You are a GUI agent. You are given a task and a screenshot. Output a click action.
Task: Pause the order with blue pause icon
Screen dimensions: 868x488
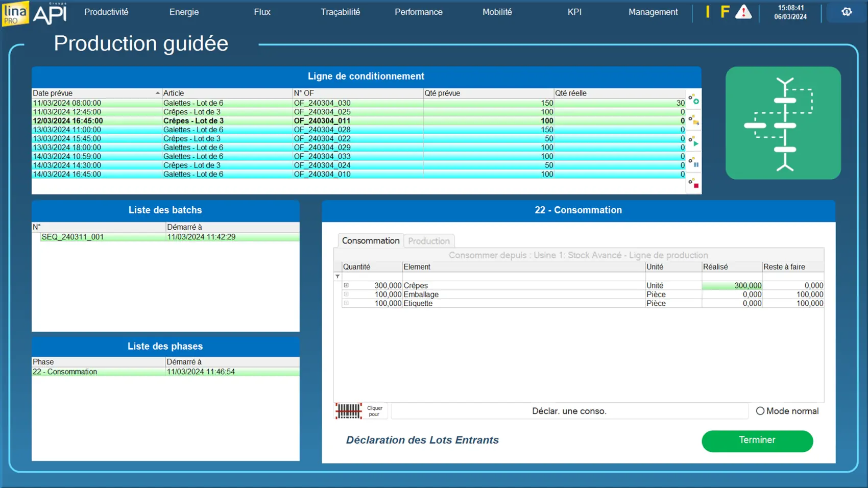coord(693,162)
